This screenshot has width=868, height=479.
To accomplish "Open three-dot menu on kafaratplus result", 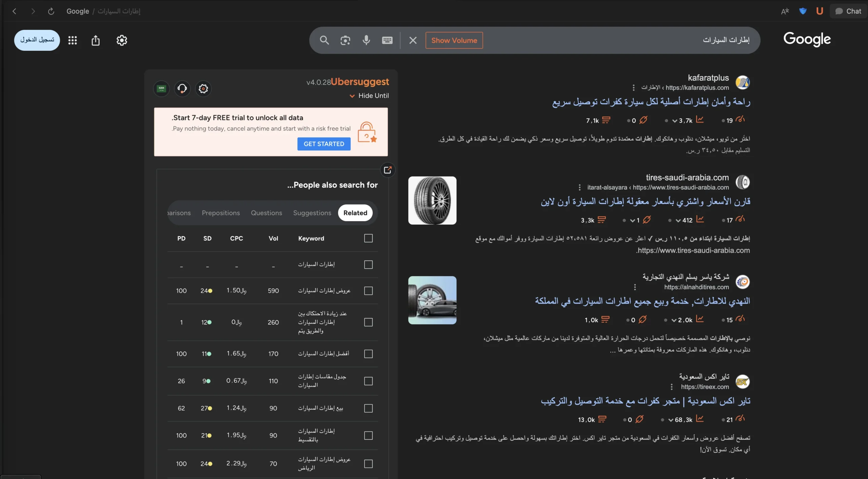I will click(x=633, y=87).
